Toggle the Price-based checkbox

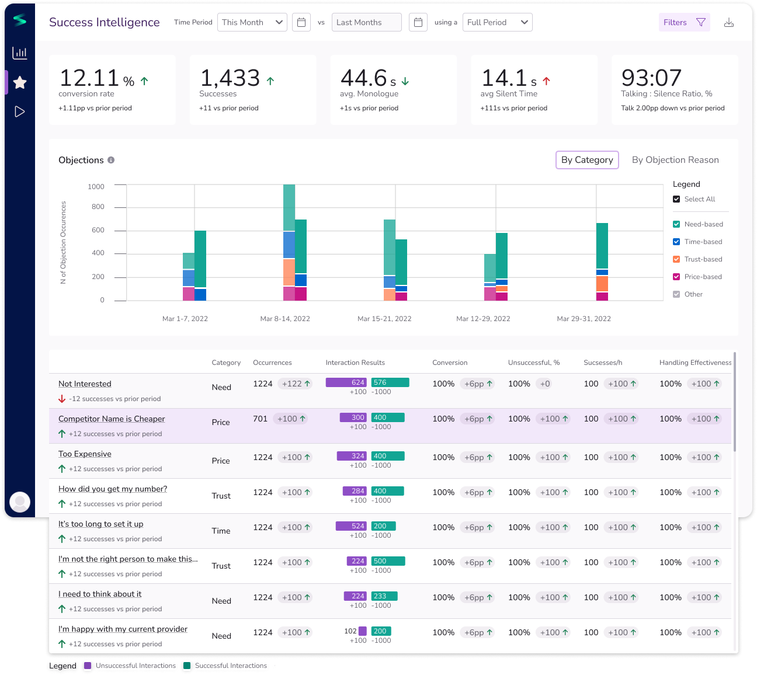coord(676,277)
